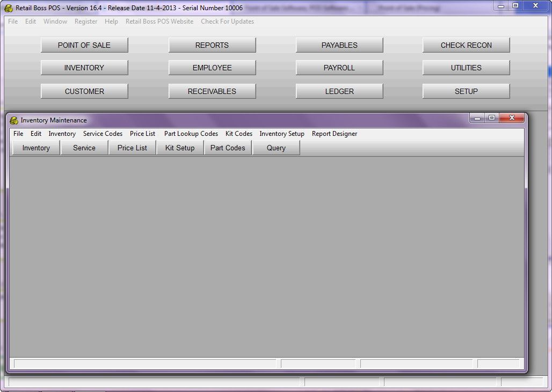The height and width of the screenshot is (392, 552).
Task: Open File menu in Inventory Maintenance window
Action: (18, 134)
